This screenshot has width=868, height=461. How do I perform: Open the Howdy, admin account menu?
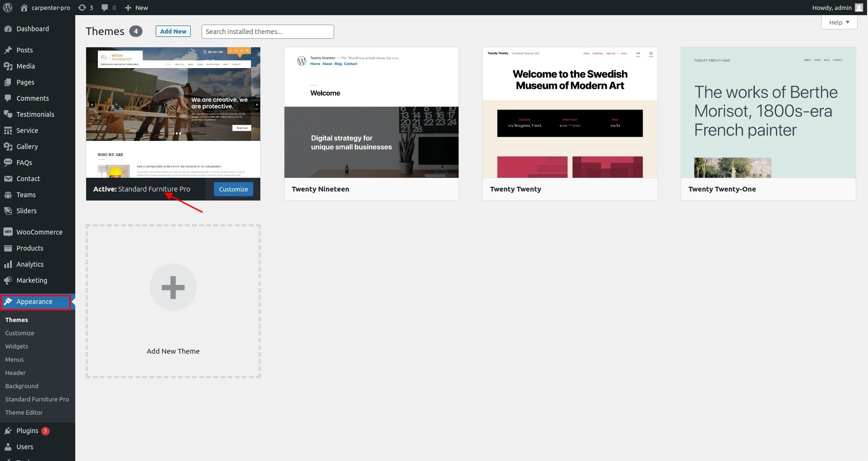pyautogui.click(x=837, y=8)
